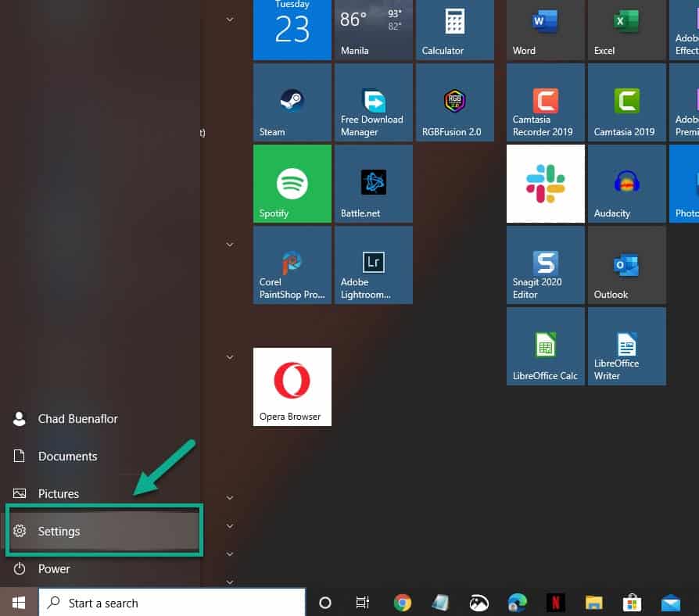
Task: Click the Power option
Action: tap(52, 568)
